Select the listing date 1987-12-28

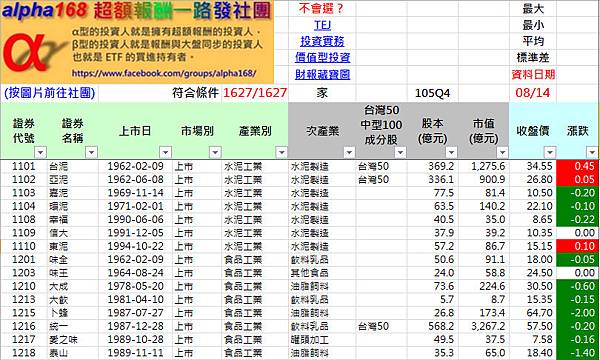click(x=135, y=326)
